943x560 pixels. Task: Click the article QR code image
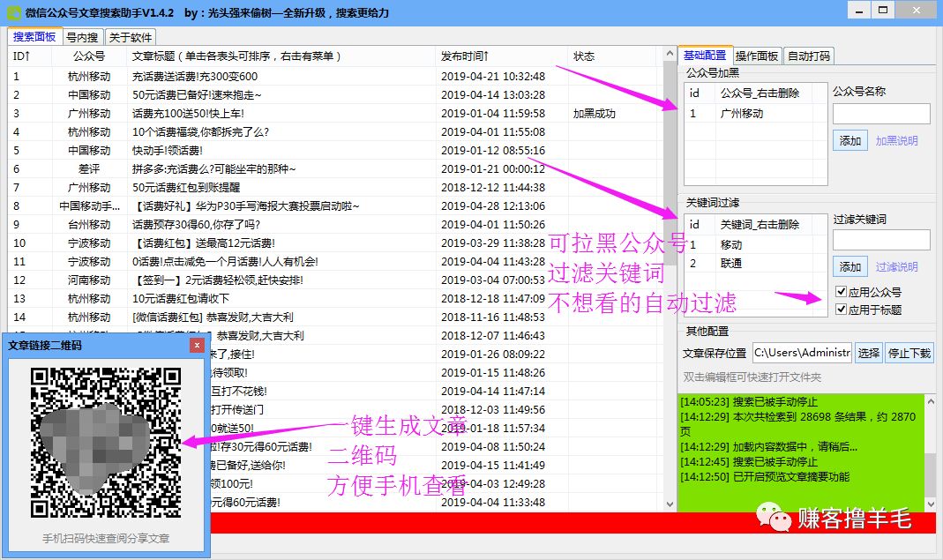[x=106, y=443]
